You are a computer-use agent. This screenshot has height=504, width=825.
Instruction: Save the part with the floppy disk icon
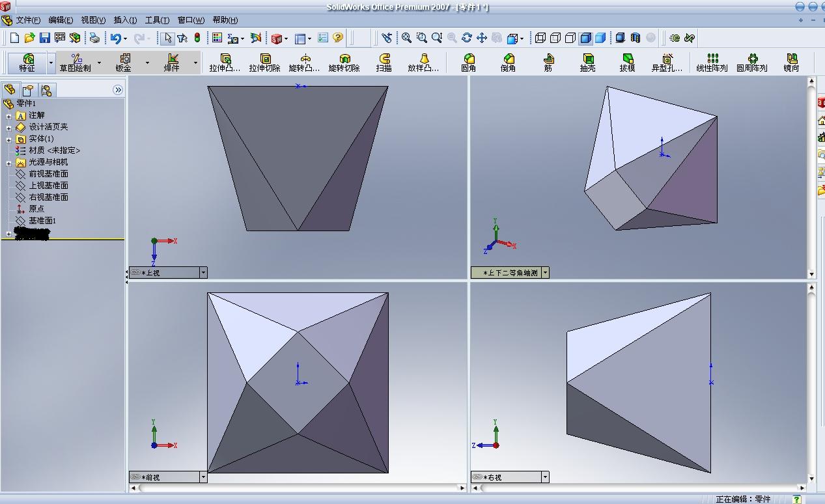[44, 38]
